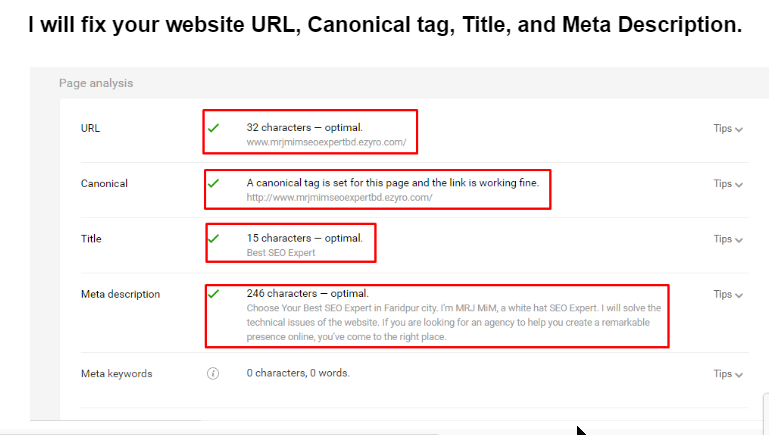The height and width of the screenshot is (435, 769).
Task: Open Tips for Meta keywords row
Action: [728, 374]
